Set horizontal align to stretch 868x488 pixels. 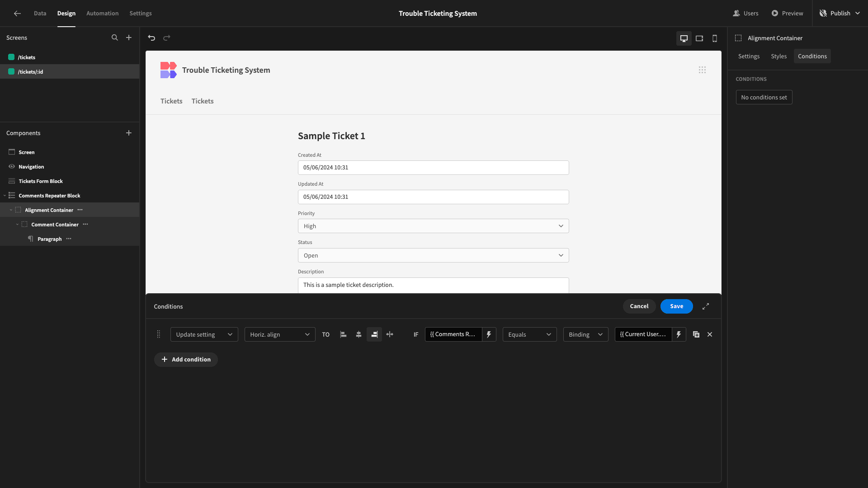pyautogui.click(x=390, y=334)
